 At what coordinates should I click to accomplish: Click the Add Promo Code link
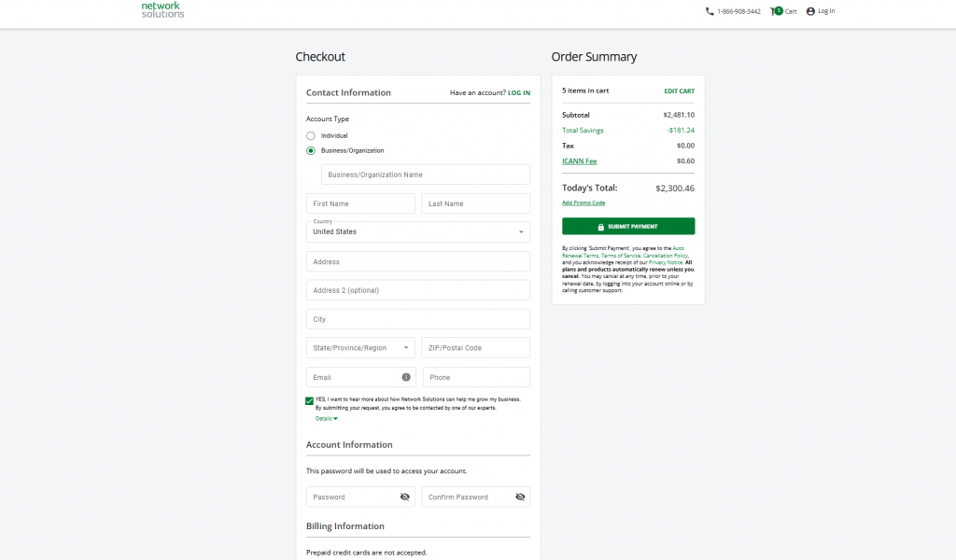pyautogui.click(x=583, y=203)
